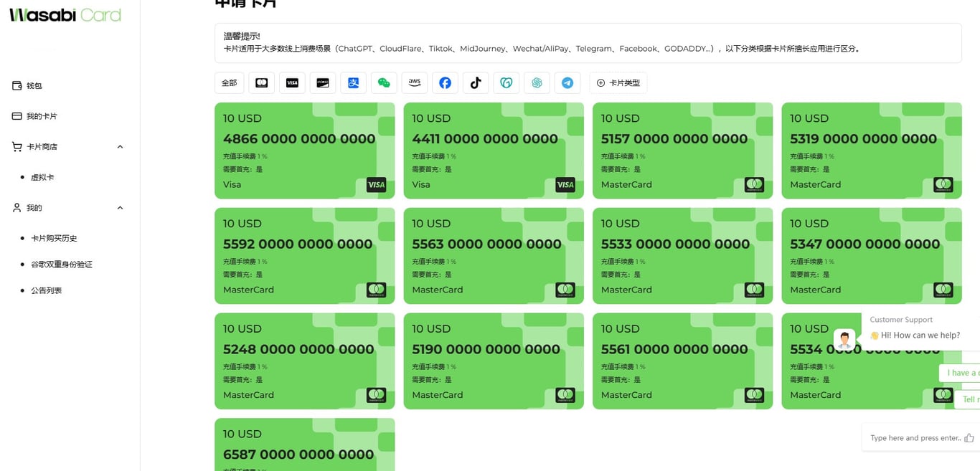Filter cards by GoDaddy icon
Image resolution: width=980 pixels, height=471 pixels.
(x=507, y=83)
